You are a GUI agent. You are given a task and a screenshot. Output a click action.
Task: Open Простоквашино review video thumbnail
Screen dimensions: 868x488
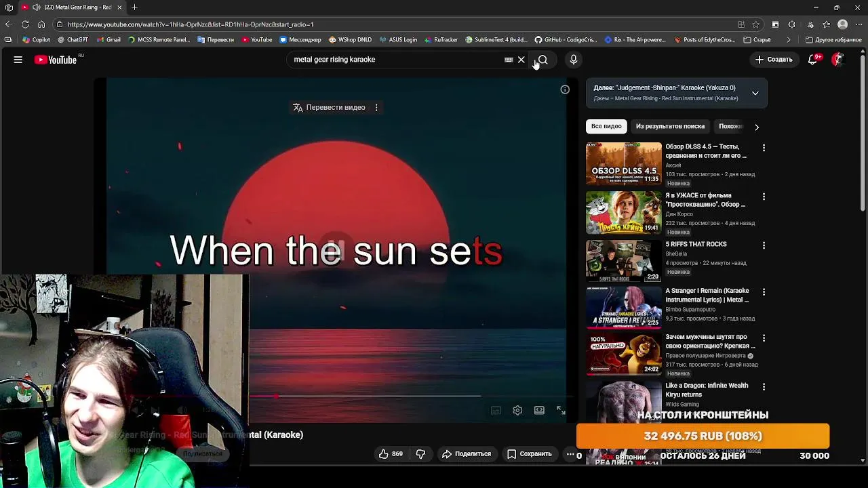click(623, 212)
